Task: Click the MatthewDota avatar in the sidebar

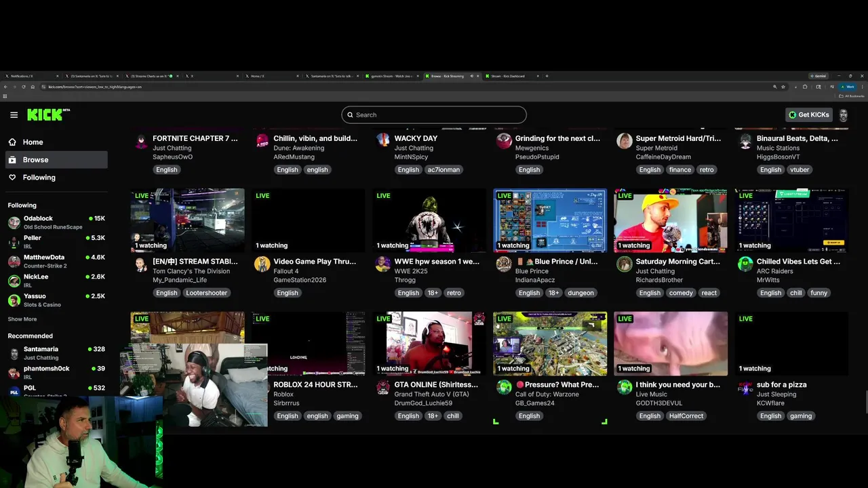Action: point(14,261)
